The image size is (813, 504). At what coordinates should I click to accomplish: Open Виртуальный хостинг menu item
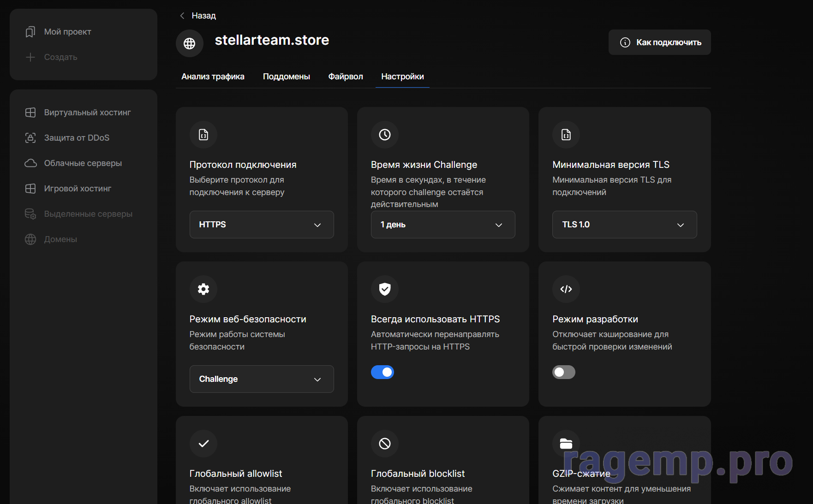click(87, 113)
